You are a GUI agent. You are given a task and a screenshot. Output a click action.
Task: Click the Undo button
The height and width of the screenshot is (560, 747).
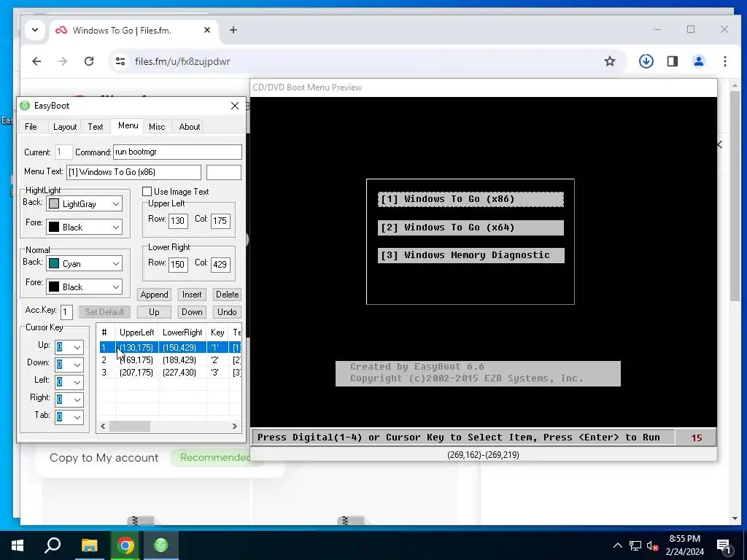228,312
